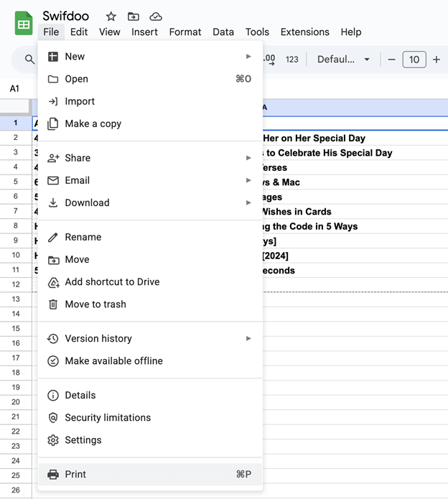
Task: Click the font size input field
Action: click(x=414, y=60)
